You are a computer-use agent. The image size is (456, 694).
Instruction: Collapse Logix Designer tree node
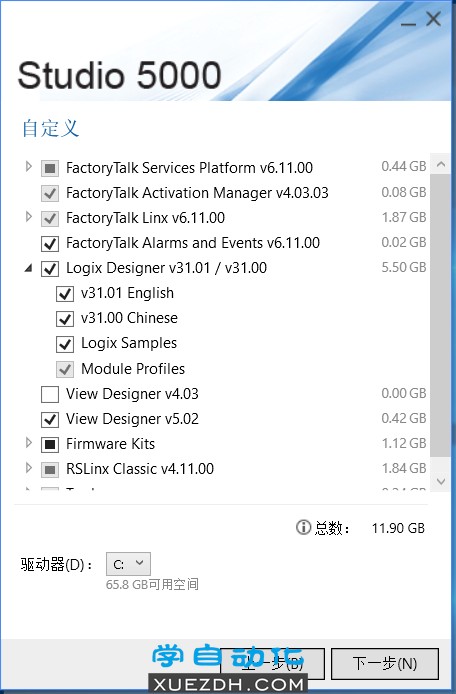click(28, 268)
